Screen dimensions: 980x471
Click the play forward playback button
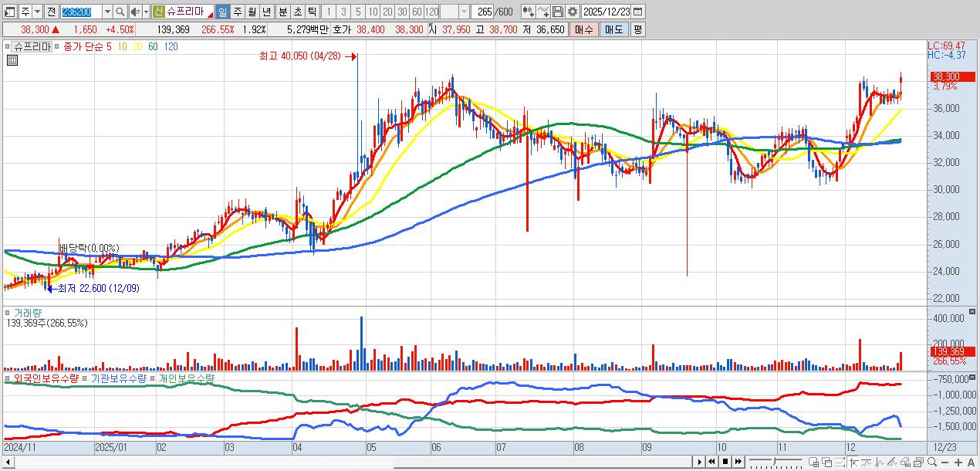click(x=700, y=462)
